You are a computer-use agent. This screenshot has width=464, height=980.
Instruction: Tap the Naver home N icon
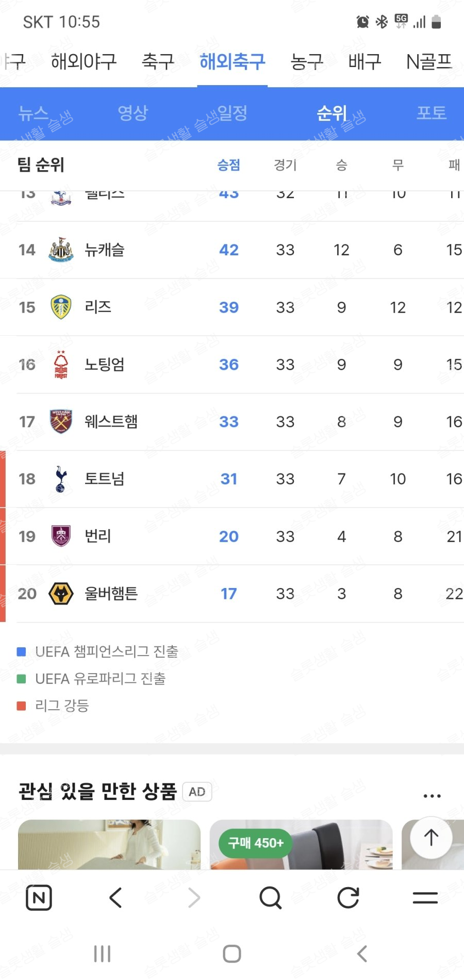39,898
